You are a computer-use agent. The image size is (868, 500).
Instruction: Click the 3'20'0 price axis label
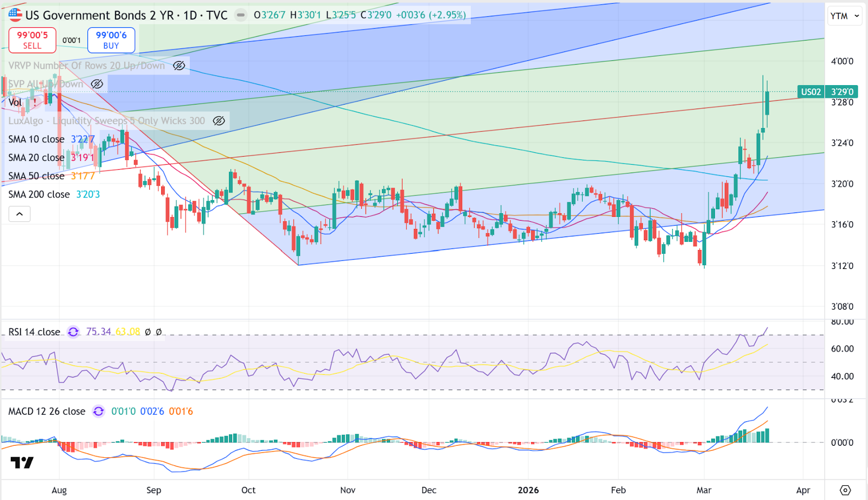[x=842, y=184]
